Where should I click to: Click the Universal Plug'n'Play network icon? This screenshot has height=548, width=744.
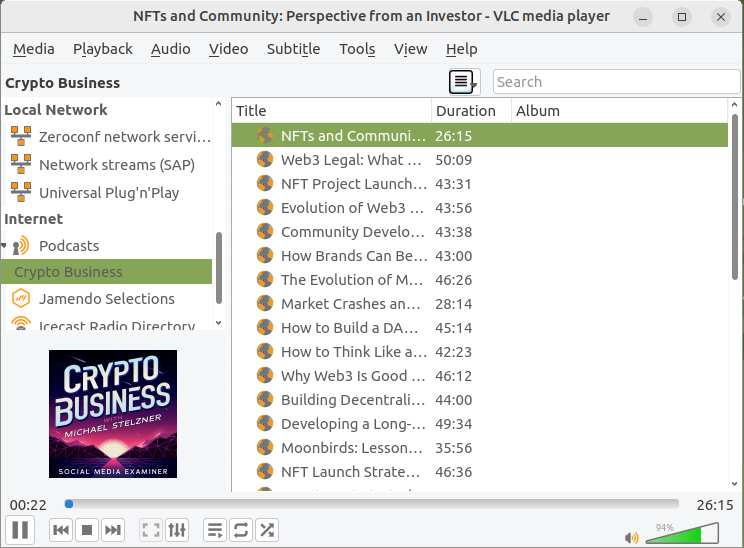coord(21,192)
